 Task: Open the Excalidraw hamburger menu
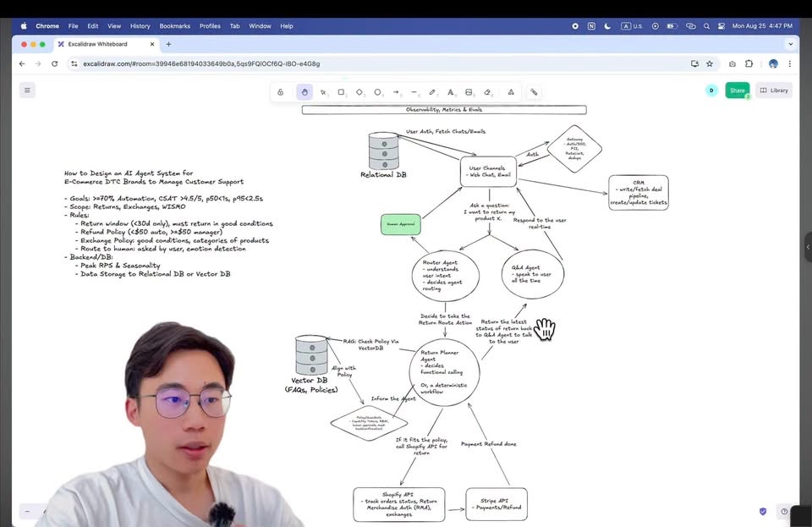point(27,90)
